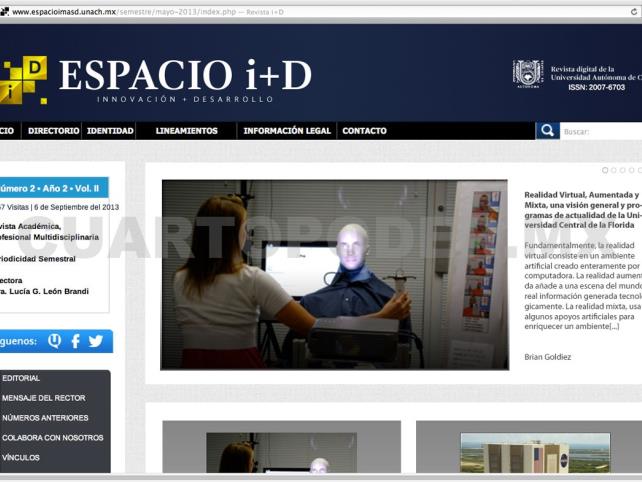Screen dimensions: 642x482
Task: Click the 'Fundamentalmente, la realidad' article excerpt
Action: (x=583, y=286)
